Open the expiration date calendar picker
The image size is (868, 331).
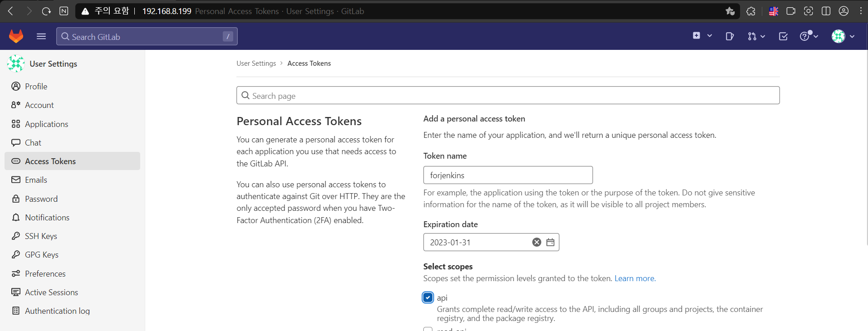(550, 242)
